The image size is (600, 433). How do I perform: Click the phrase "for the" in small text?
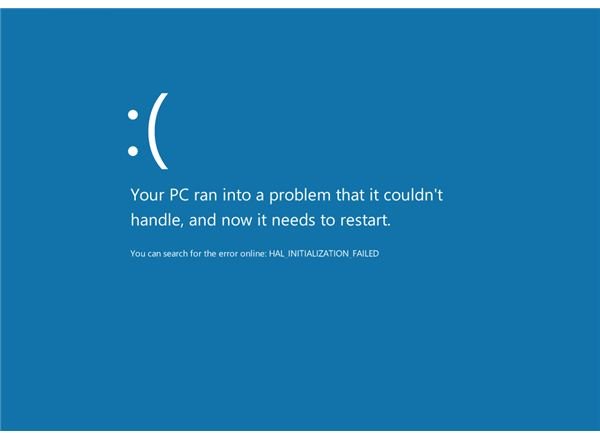pyautogui.click(x=203, y=254)
